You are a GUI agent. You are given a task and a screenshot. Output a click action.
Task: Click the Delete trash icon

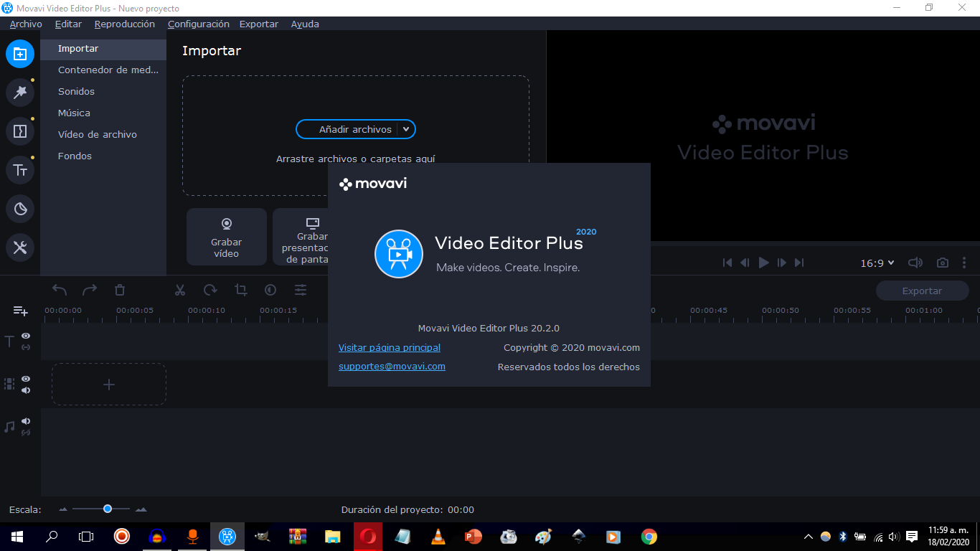point(120,290)
